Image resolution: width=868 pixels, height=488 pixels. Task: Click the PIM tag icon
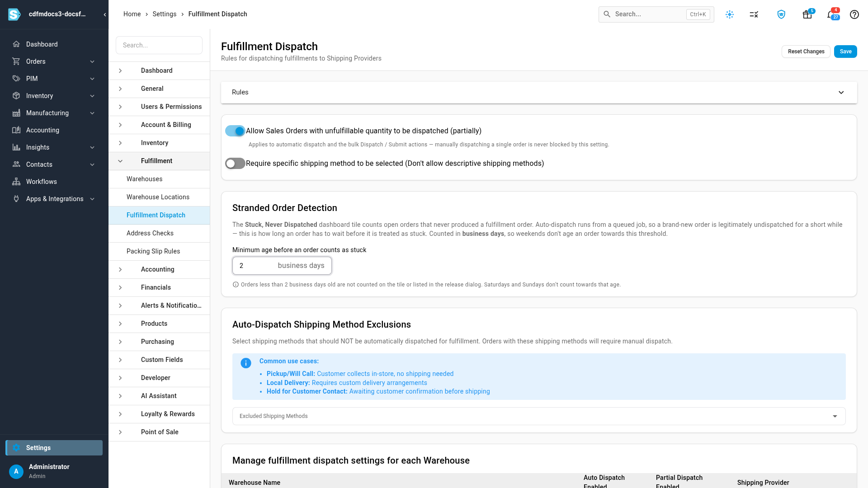click(16, 79)
